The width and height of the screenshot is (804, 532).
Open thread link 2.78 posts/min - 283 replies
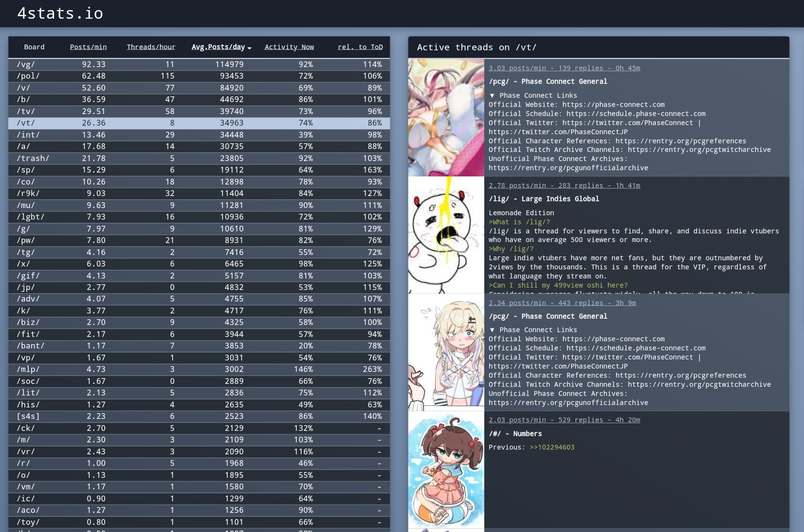564,185
